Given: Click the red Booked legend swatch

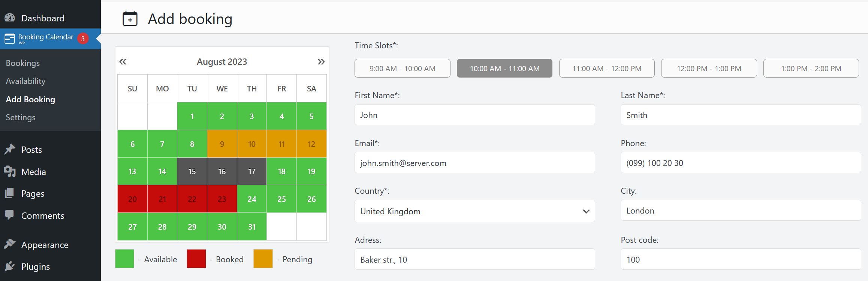Looking at the screenshot, I should coord(196,259).
